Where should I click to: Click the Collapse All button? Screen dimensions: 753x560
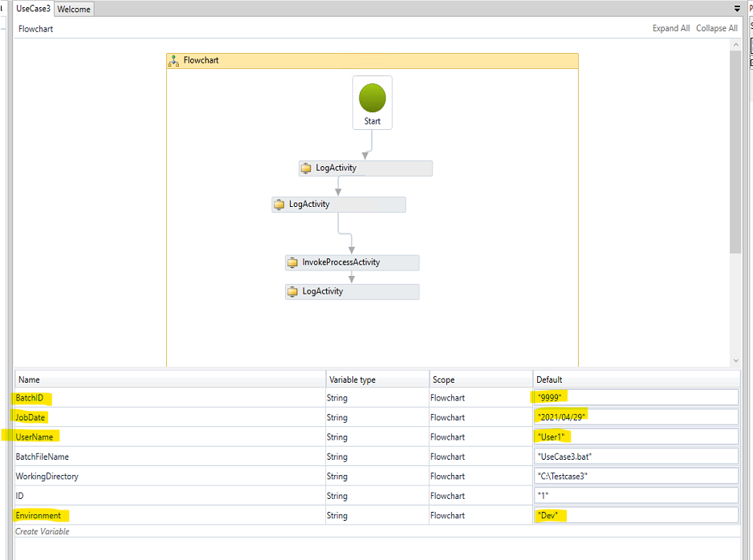pos(716,28)
